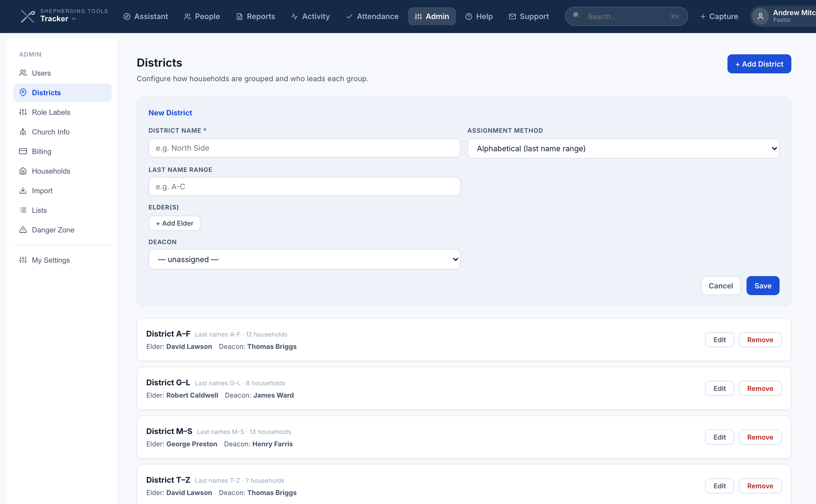Edit District M–S
This screenshot has width=816, height=504.
coord(719,437)
